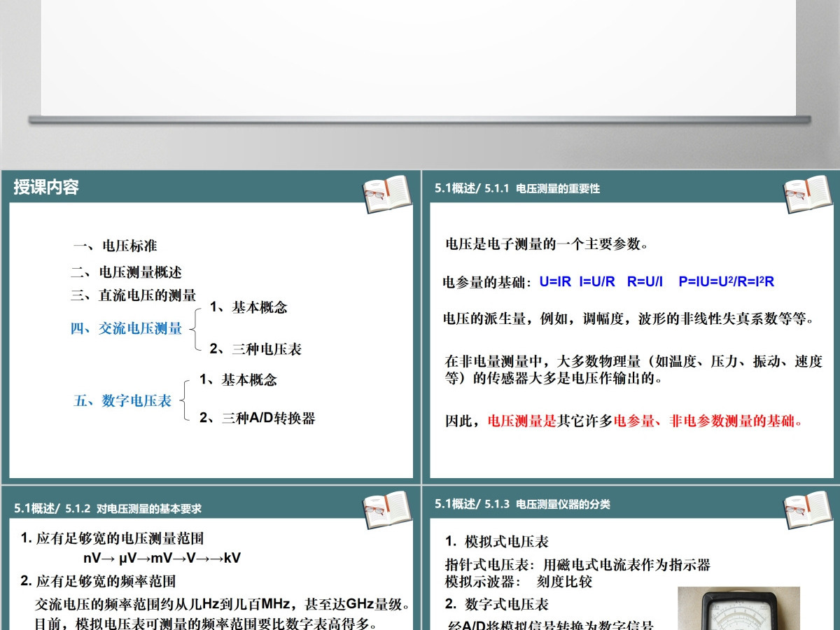Screen dimensions: 840x630
Task: Click sentence starting 交流电压的频率范围约从
Action: 223,603
